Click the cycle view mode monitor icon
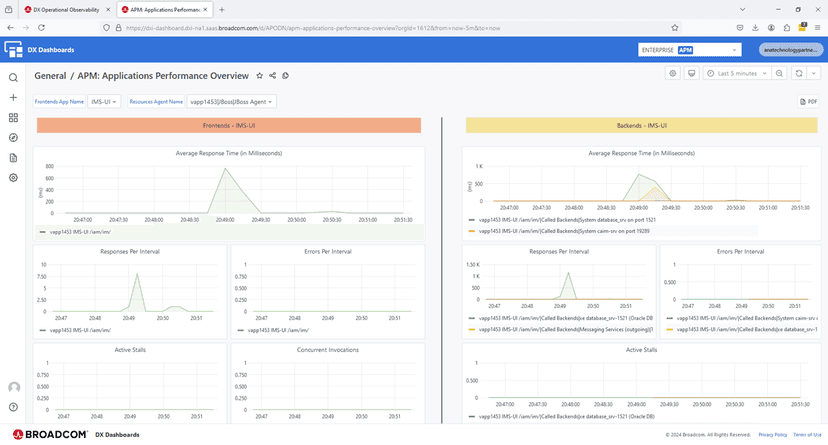 pos(691,74)
